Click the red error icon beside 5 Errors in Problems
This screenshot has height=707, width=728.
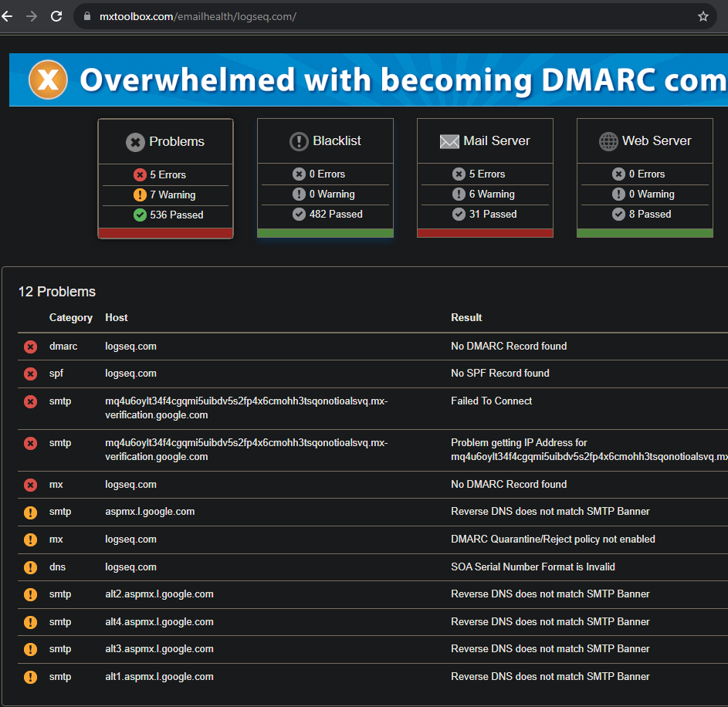[x=140, y=175]
